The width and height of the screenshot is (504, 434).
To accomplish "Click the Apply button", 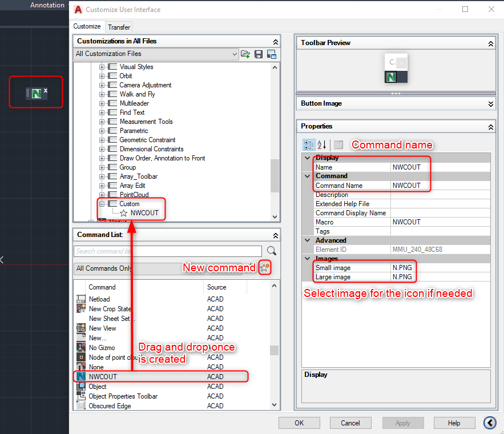I will 403,423.
